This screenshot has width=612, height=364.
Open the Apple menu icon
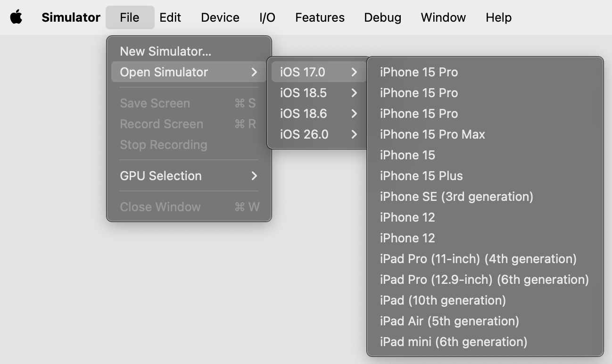(x=17, y=17)
